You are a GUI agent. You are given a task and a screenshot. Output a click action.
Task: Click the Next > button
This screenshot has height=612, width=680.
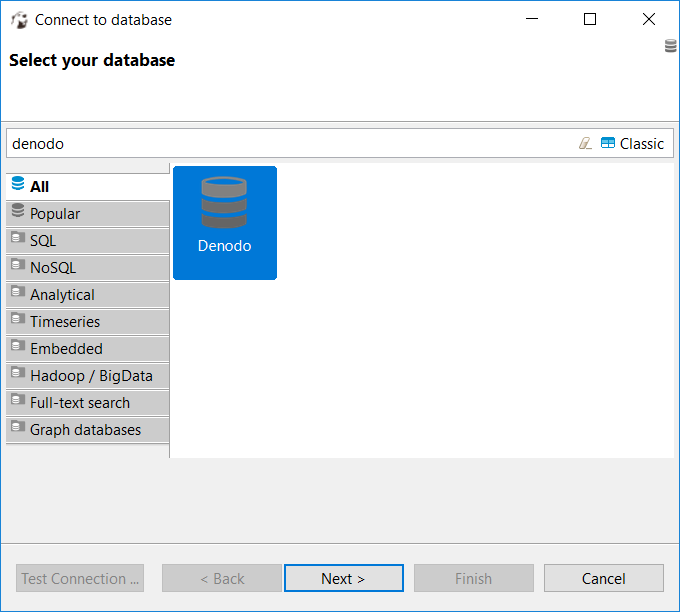343,578
